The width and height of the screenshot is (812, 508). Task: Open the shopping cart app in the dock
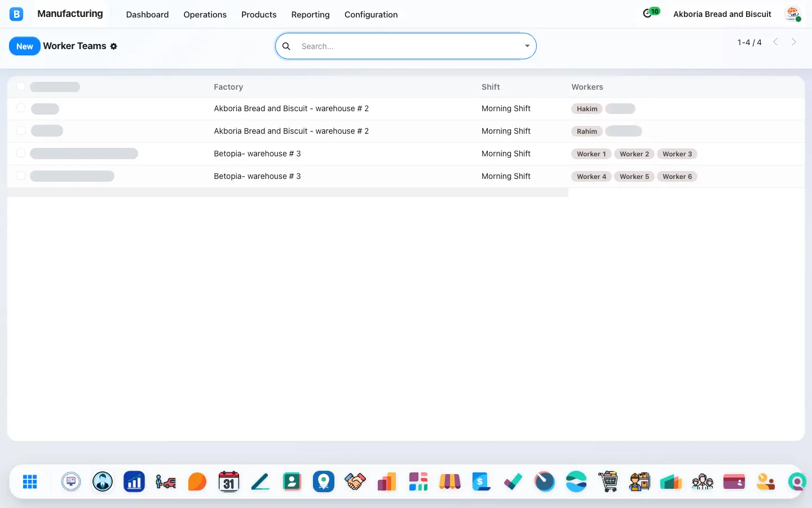coord(608,481)
